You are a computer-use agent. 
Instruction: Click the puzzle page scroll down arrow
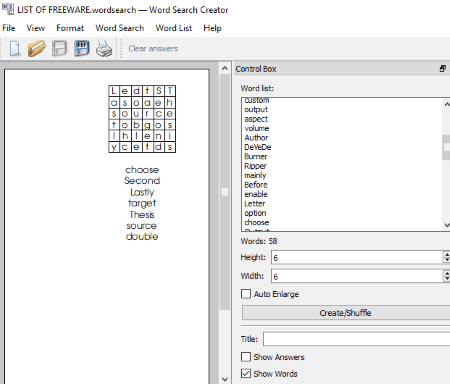click(225, 379)
